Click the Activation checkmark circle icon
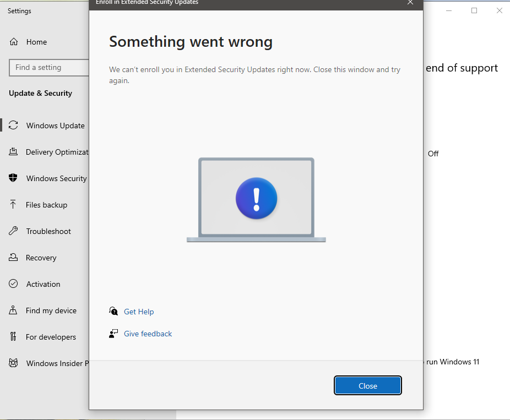Screen dimensions: 510x420 [x=13, y=284]
